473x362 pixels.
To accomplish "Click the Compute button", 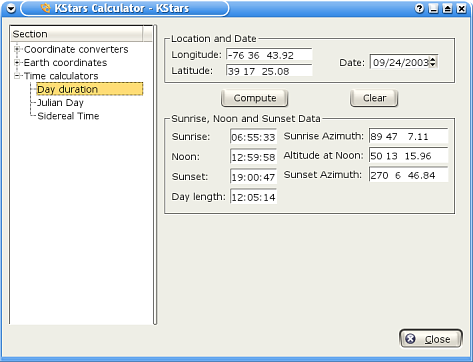I will tap(255, 98).
